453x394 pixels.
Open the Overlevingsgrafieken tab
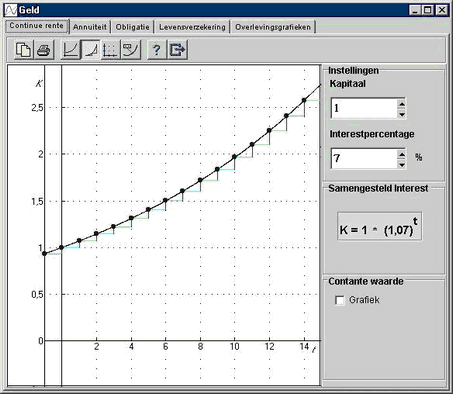pos(273,27)
